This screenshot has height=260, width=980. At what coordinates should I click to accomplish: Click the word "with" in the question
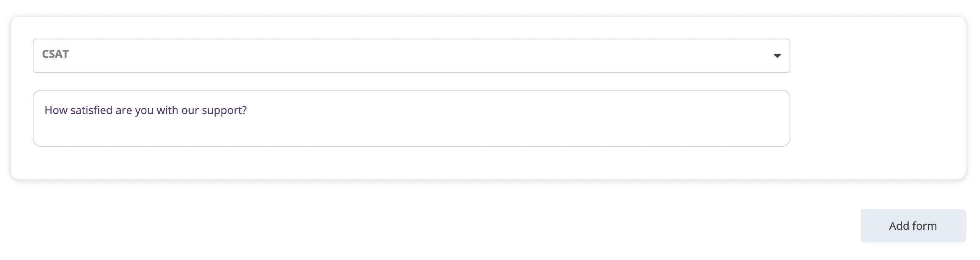click(167, 110)
